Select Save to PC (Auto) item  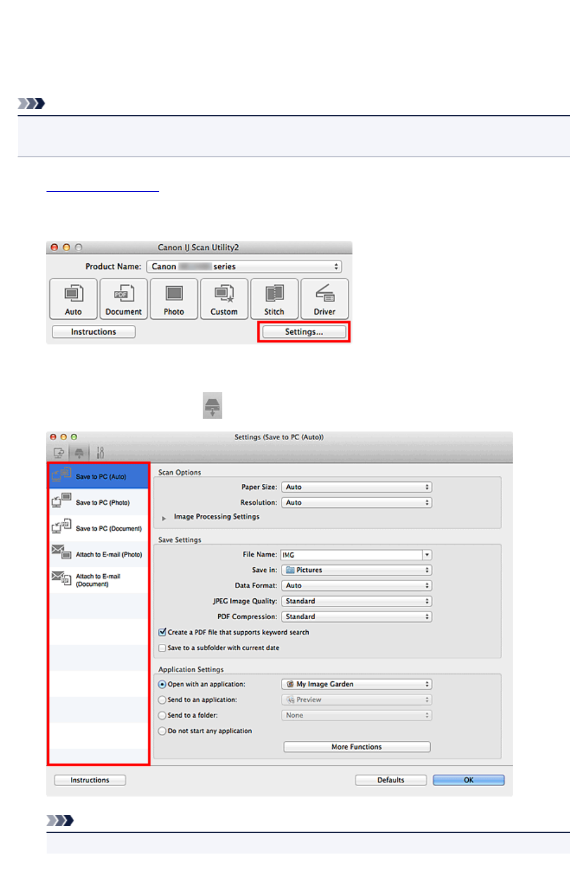point(98,476)
